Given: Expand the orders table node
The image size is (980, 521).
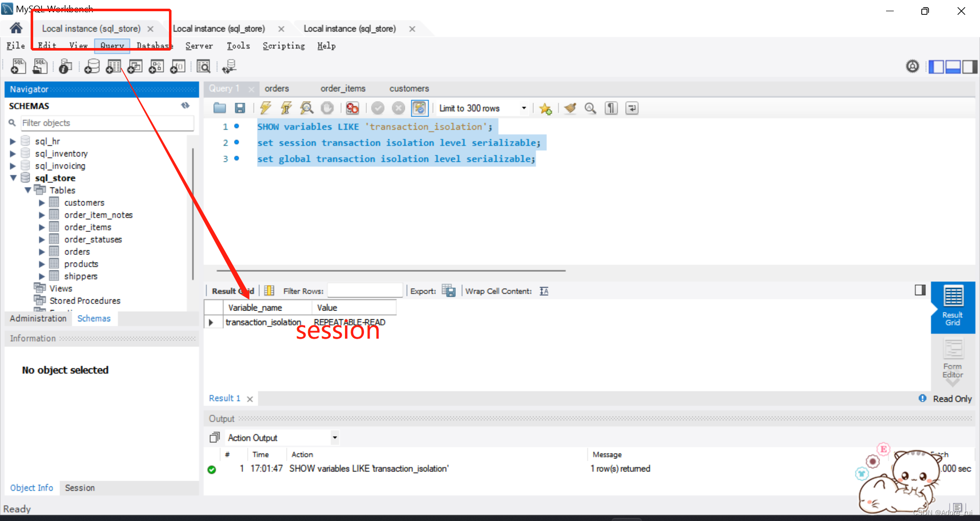Looking at the screenshot, I should [43, 251].
